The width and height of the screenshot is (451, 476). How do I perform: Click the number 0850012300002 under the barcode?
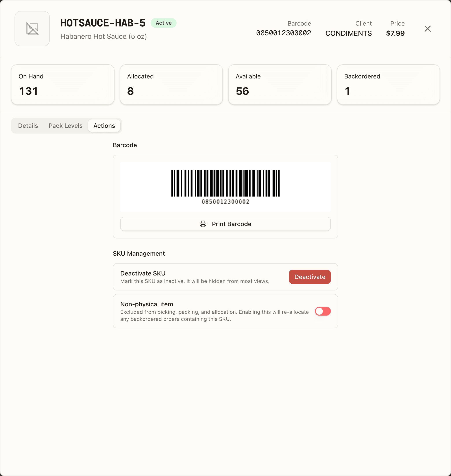click(225, 202)
